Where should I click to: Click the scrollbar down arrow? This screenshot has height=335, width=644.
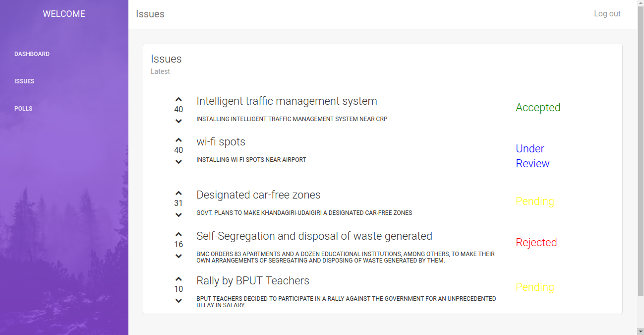[641, 331]
